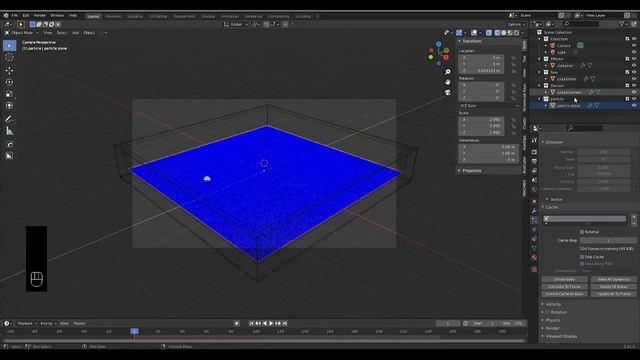This screenshot has width=640, height=360.
Task: Activate the Transform tool
Action: click(9, 105)
